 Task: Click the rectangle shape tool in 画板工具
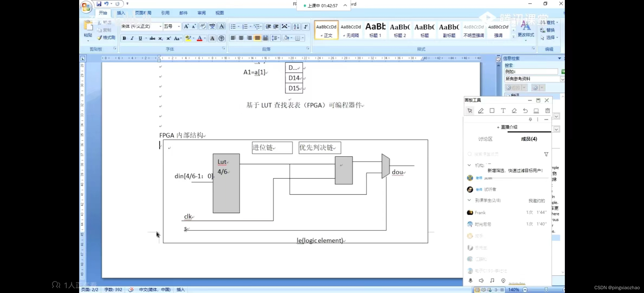492,111
